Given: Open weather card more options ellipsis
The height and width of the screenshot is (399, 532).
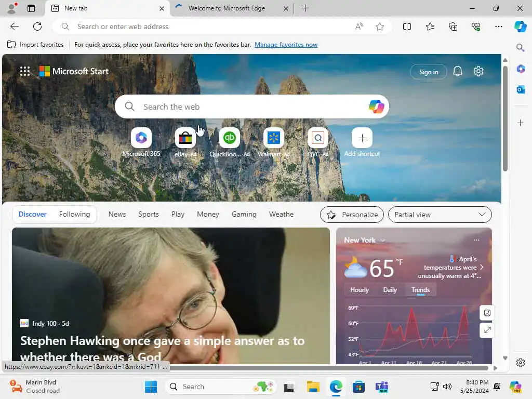Looking at the screenshot, I should [x=476, y=240].
